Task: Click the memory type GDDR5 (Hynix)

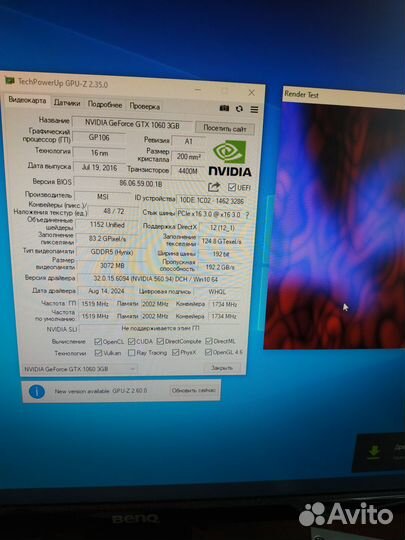Action: coord(112,252)
